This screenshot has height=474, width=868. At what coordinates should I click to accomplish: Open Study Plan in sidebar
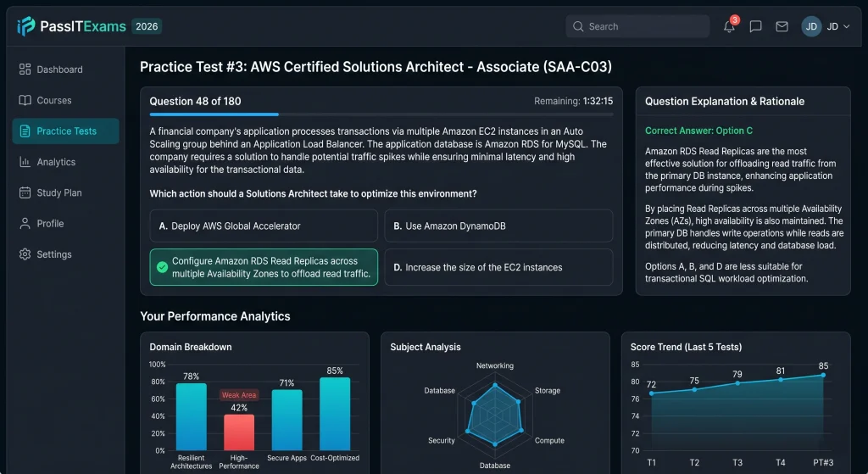pyautogui.click(x=65, y=192)
